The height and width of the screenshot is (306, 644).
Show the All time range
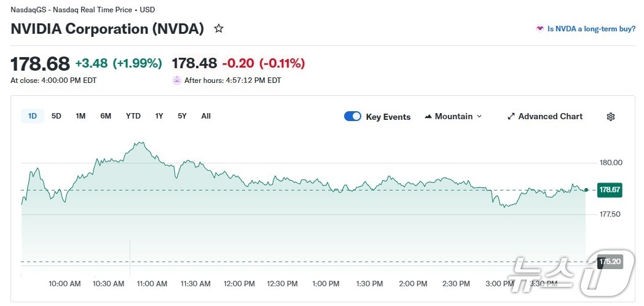click(x=206, y=116)
